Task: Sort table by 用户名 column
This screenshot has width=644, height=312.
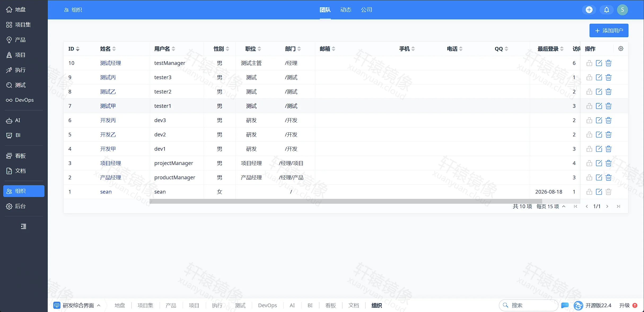Action: click(165, 49)
